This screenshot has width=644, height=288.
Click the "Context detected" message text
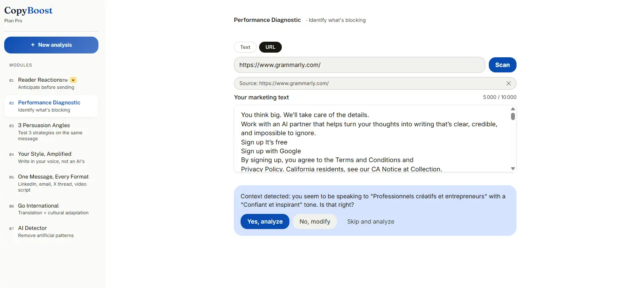373,200
